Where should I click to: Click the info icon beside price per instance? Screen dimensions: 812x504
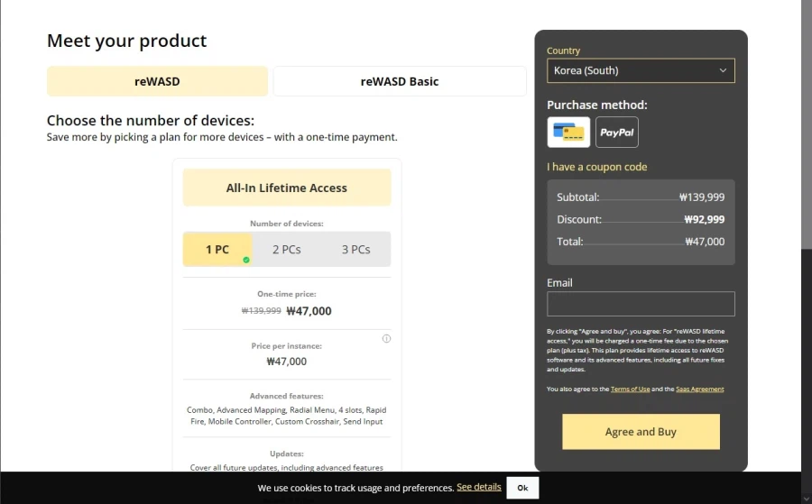pos(386,339)
